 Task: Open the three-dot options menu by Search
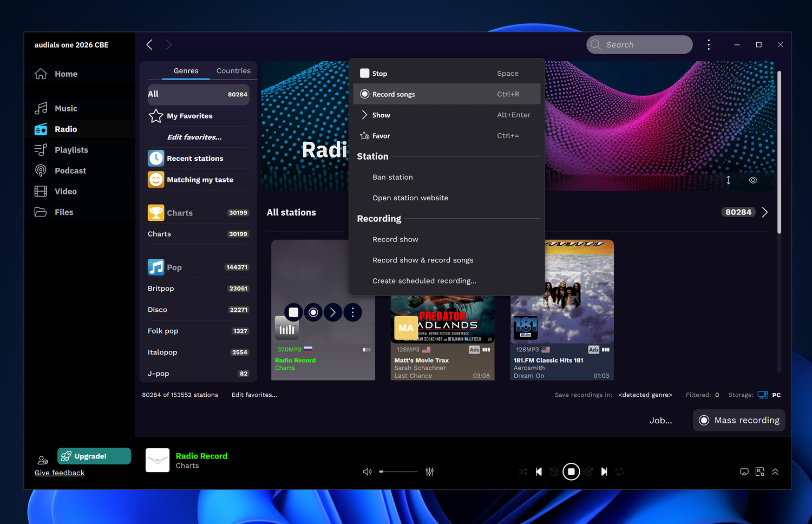coord(709,44)
